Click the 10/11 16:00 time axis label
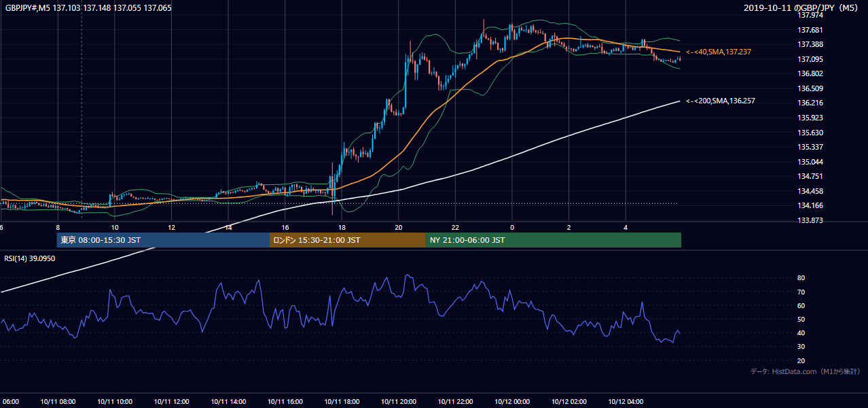 pyautogui.click(x=285, y=401)
